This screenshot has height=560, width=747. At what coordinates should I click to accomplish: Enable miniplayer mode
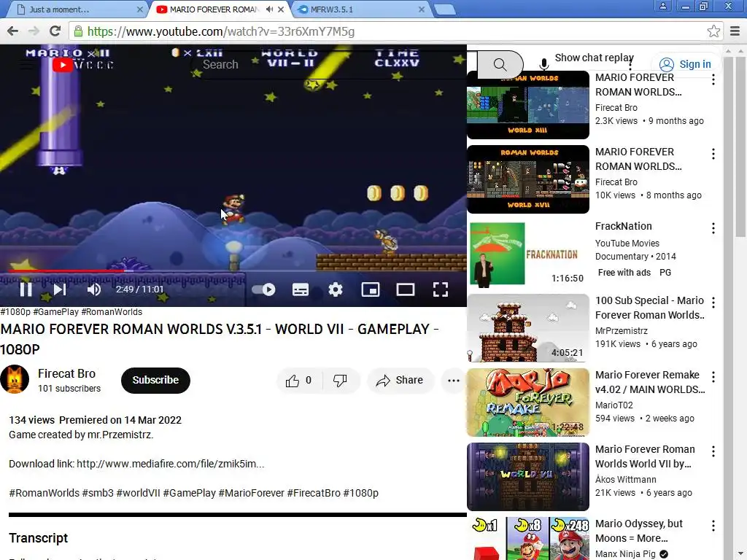pyautogui.click(x=370, y=289)
